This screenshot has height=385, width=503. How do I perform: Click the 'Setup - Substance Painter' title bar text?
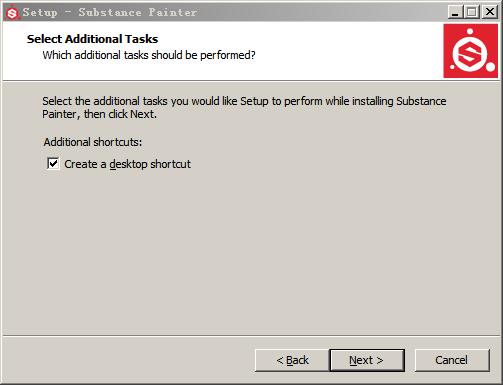[x=110, y=13]
